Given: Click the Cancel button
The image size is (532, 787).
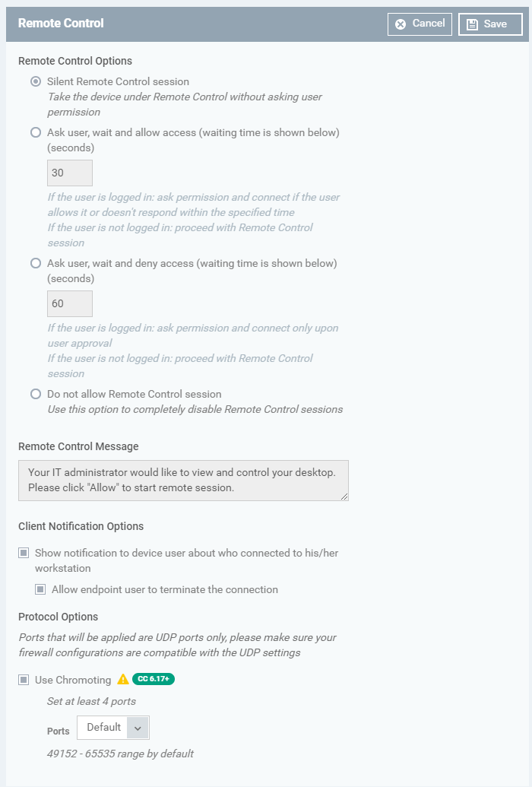Looking at the screenshot, I should click(420, 24).
